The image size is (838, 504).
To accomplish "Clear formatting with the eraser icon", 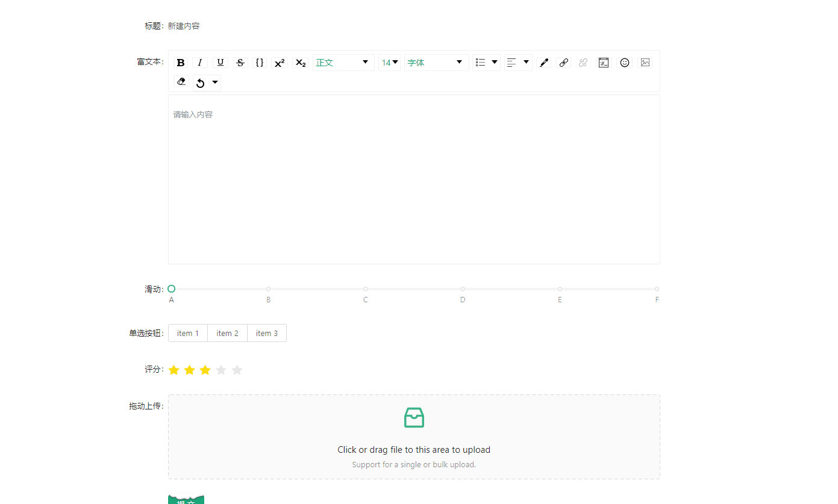I will [181, 81].
